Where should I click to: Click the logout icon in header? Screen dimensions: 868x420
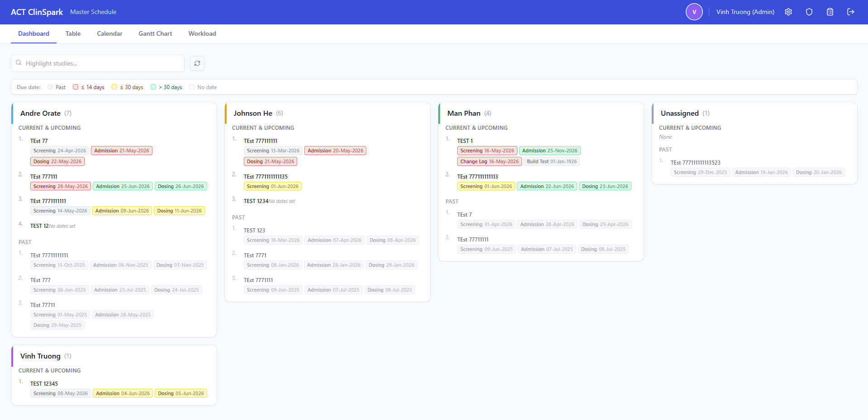[851, 12]
